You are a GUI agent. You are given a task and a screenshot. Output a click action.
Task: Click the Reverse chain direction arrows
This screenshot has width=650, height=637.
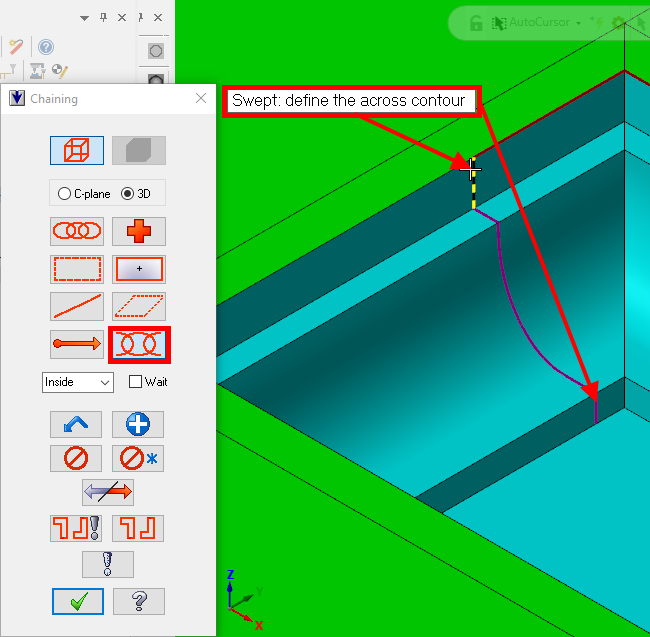tap(108, 492)
